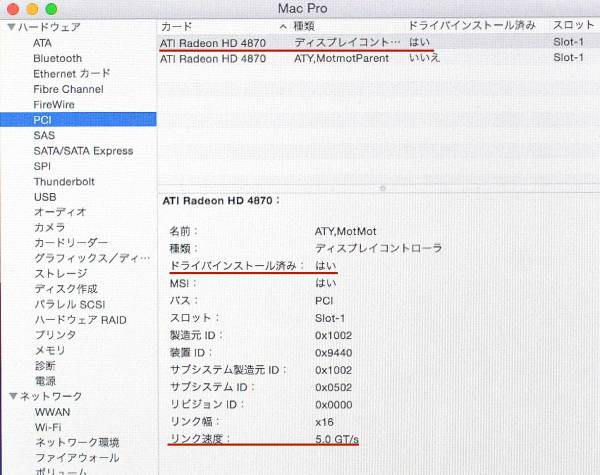
Task: Click the スロット column header
Action: click(572, 24)
